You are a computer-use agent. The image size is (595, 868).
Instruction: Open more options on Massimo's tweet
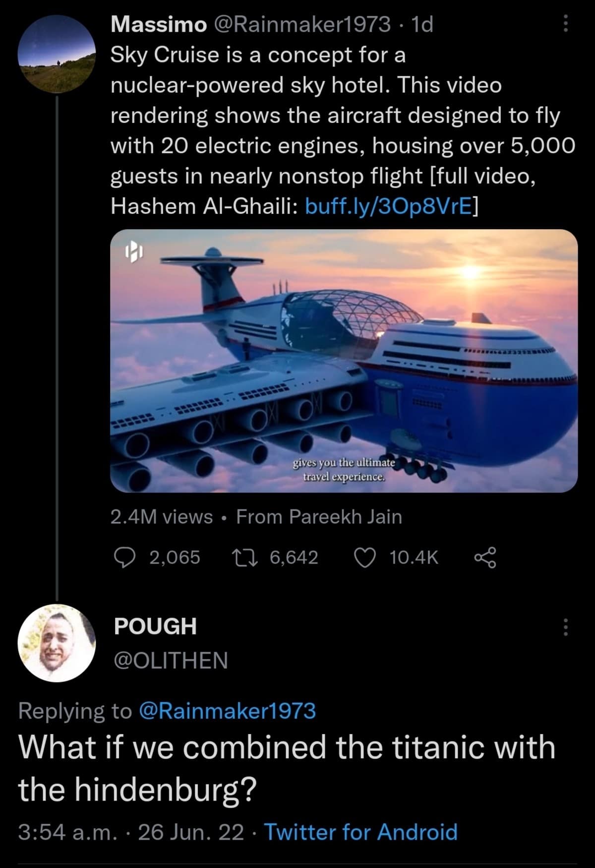(x=565, y=23)
